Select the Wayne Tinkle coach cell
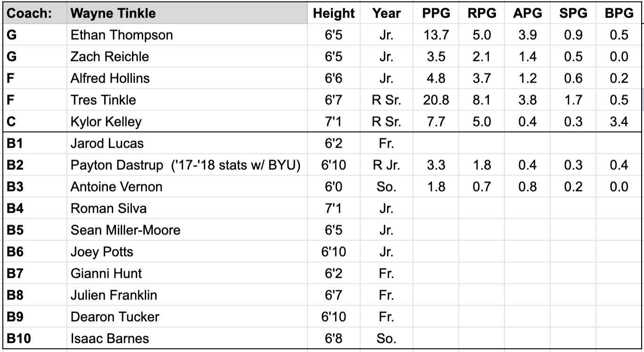Image resolution: width=644 pixels, height=352 pixels. click(187, 13)
